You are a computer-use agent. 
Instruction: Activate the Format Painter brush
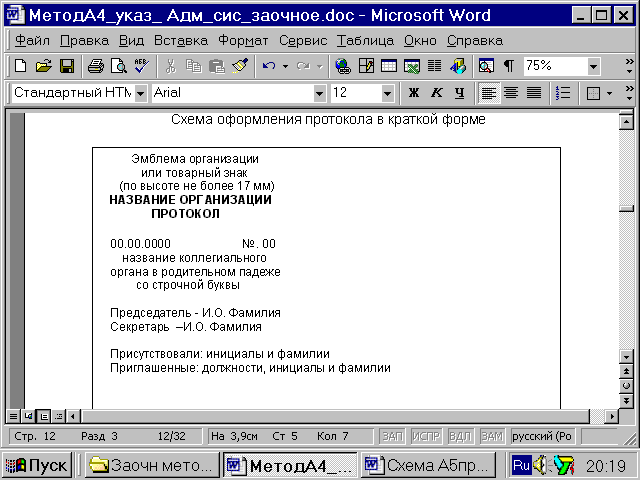click(x=240, y=66)
